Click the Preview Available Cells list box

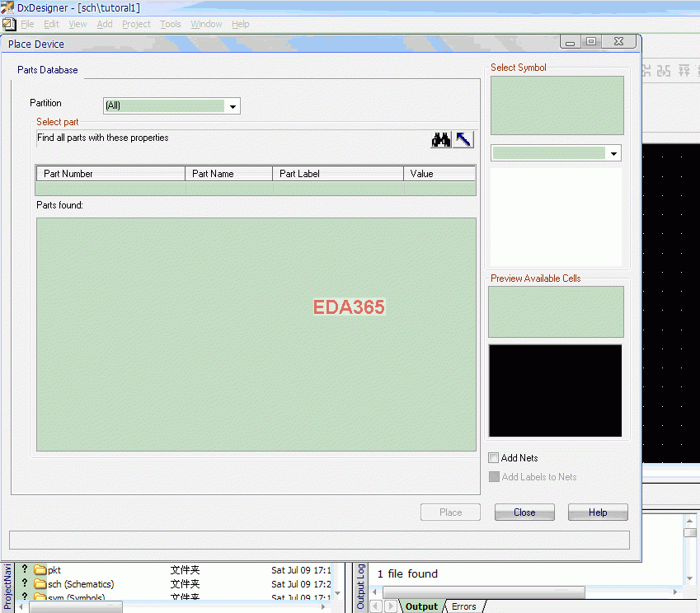tap(556, 311)
